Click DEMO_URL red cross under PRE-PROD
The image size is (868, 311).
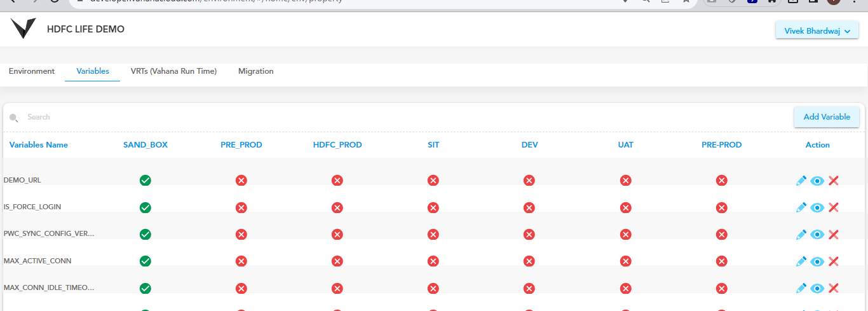click(x=722, y=181)
